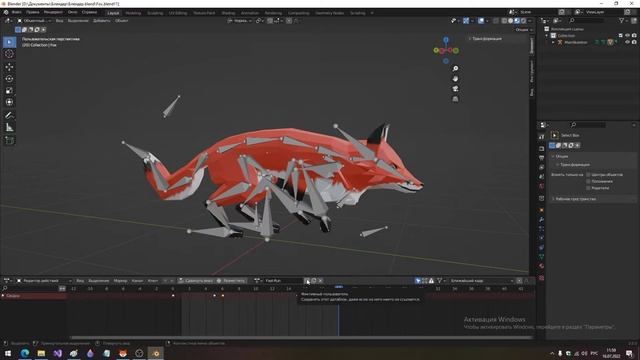The width and height of the screenshot is (640, 360).
Task: Collapse the Options panel in tool properties
Action: [562, 156]
